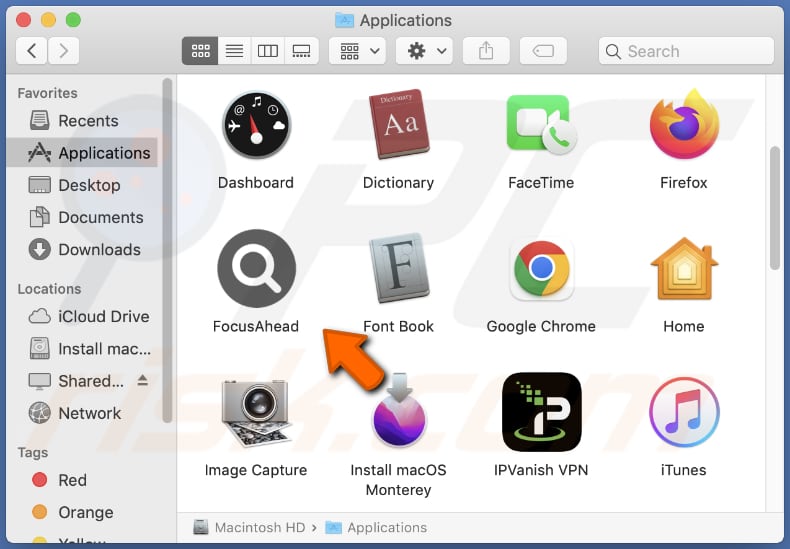Screen dimensions: 790x549
Task: Select the FocusAhead app icon
Action: (x=256, y=268)
